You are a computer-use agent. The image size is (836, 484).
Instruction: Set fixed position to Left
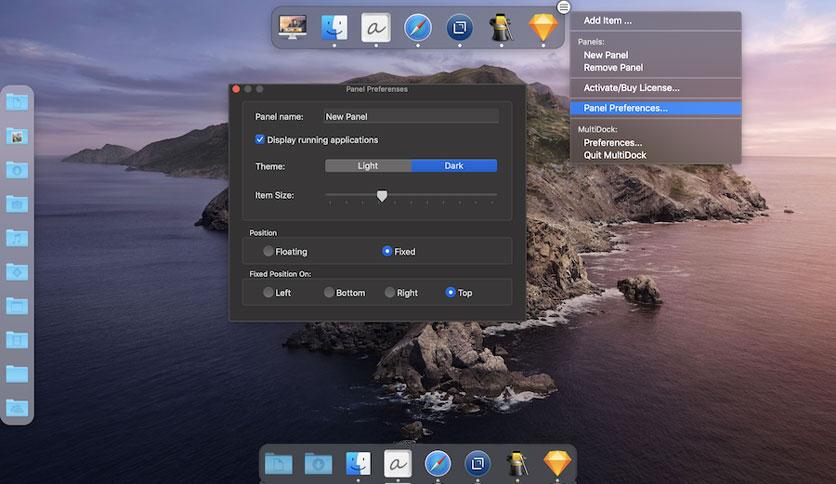[x=268, y=292]
